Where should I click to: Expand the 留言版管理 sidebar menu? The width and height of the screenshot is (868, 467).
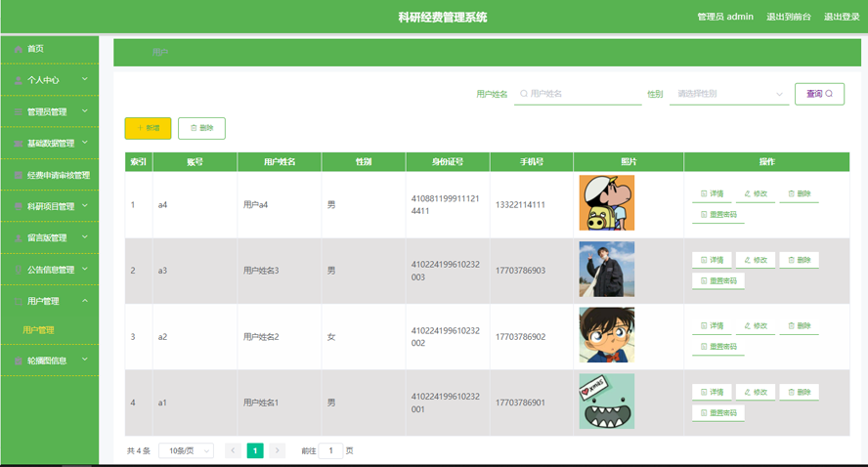pyautogui.click(x=85, y=237)
